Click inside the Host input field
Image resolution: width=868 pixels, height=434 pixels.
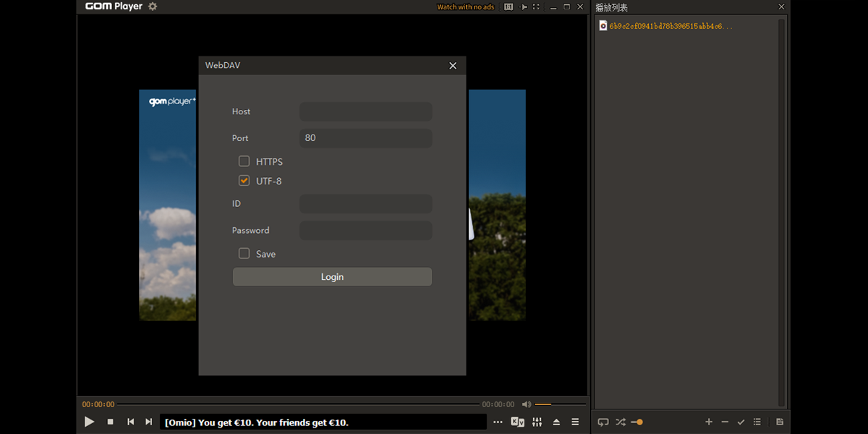[x=365, y=111]
